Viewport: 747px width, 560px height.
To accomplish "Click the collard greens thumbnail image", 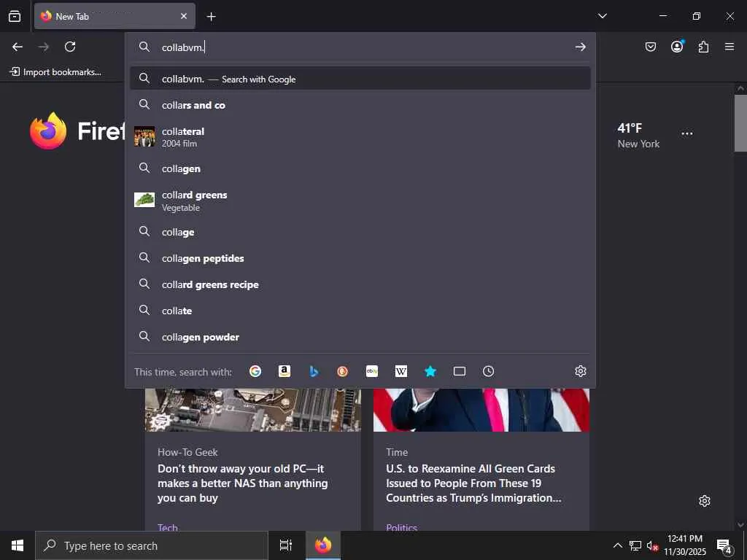I will click(144, 200).
